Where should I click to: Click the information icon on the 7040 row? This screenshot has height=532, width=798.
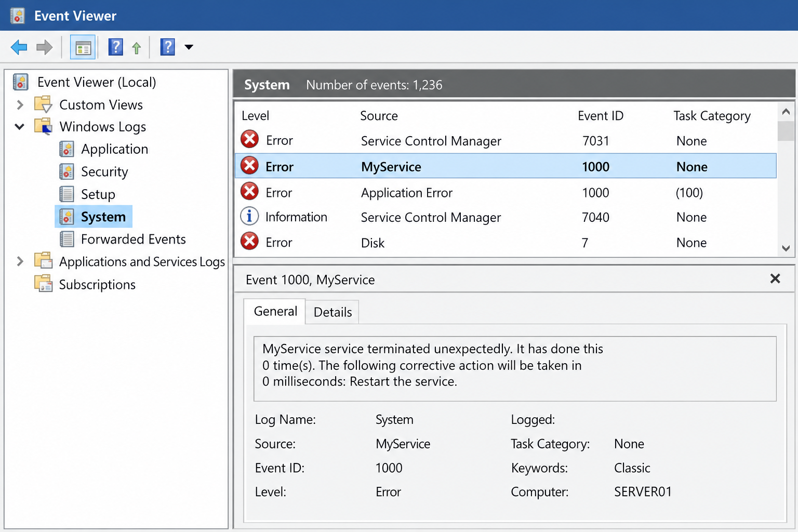tap(249, 216)
